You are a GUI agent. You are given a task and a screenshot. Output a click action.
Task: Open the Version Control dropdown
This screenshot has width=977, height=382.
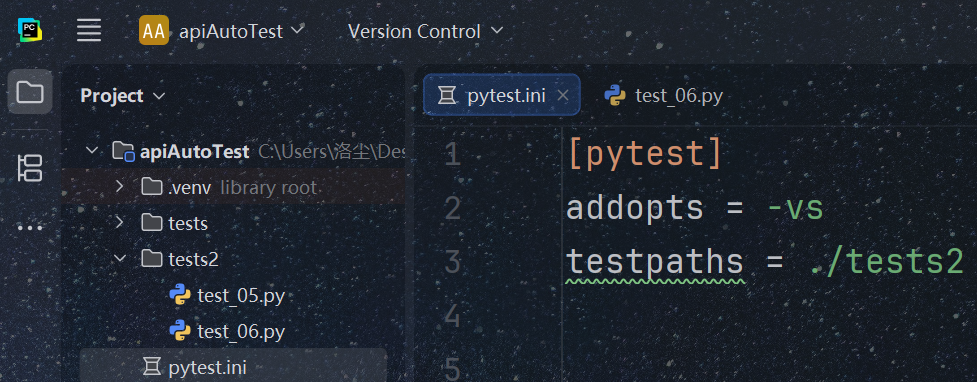[x=426, y=31]
